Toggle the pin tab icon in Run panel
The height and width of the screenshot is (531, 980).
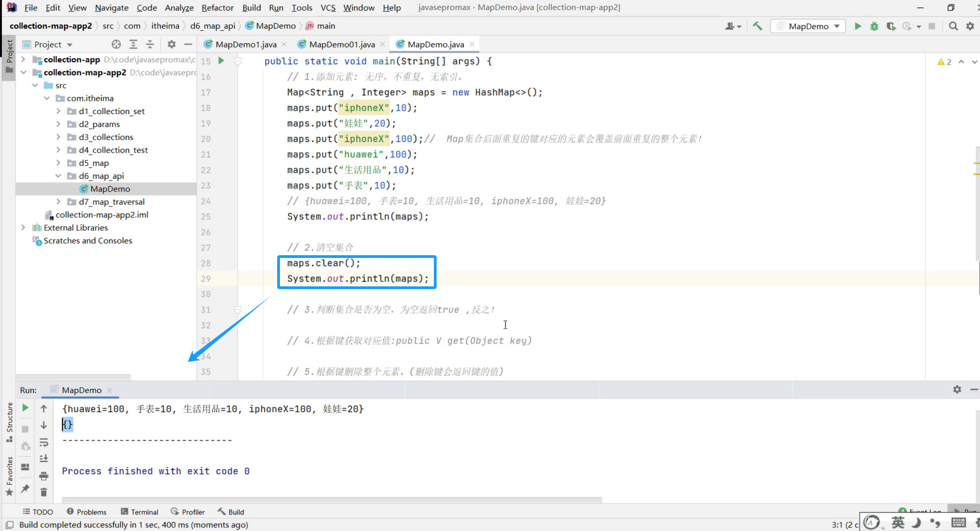click(25, 488)
